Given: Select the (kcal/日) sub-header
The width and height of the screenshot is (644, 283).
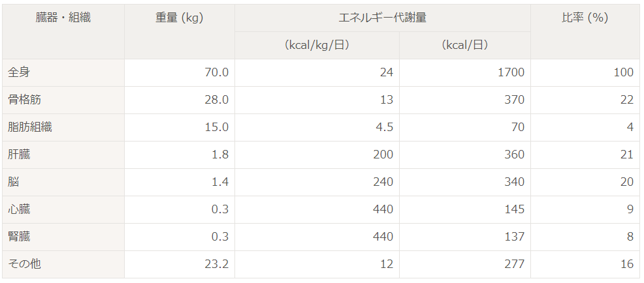Looking at the screenshot, I should pos(464,46).
